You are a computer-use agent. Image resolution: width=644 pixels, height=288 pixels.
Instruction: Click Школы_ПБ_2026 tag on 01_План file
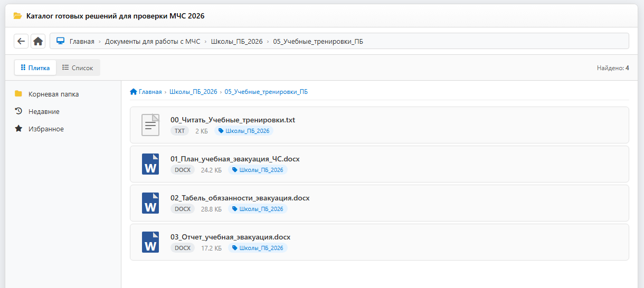point(258,170)
